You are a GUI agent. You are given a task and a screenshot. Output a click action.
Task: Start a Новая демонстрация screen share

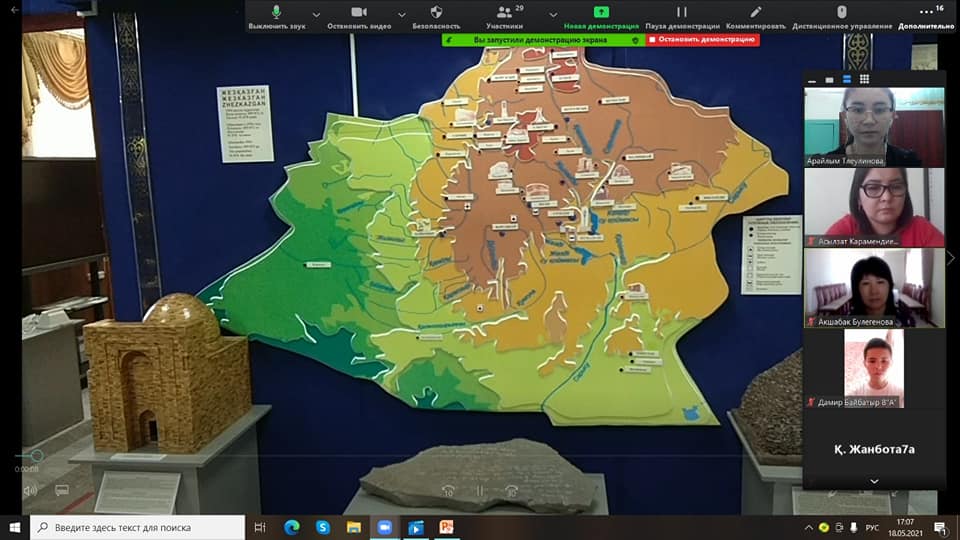601,16
